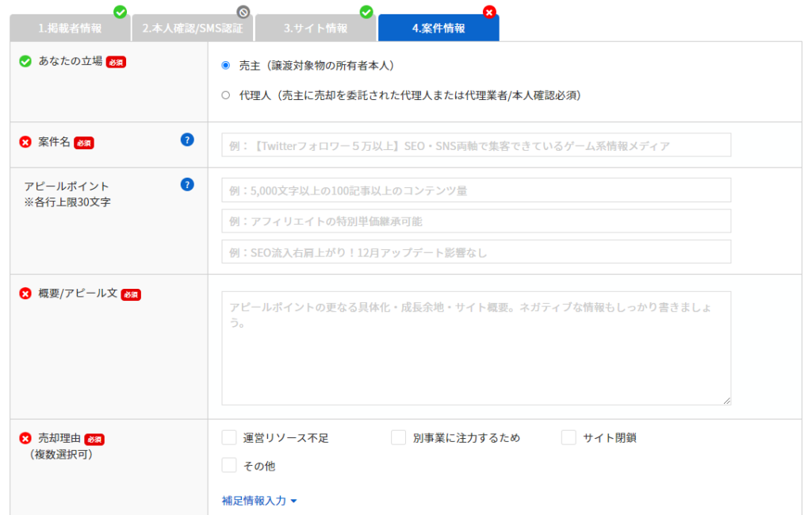Viewport: 812px width, 515px height.
Task: Click gray blocked badge above 2.本人確認/SMS認証 tab
Action: 243,11
